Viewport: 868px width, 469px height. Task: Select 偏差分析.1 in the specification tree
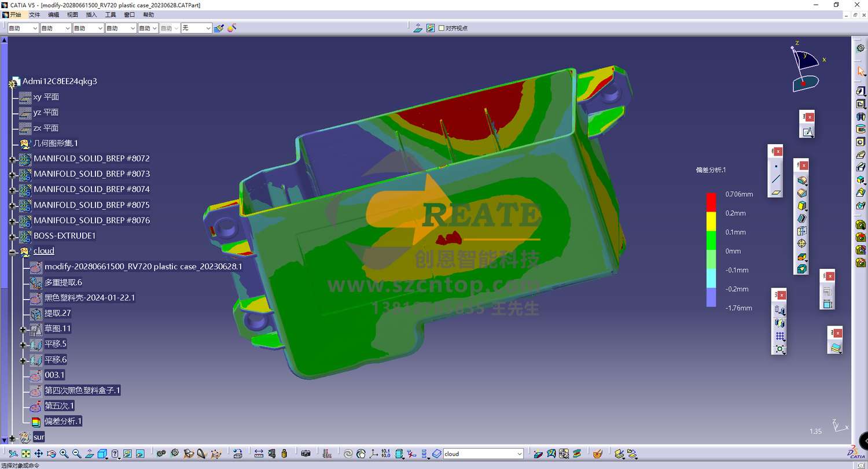click(x=63, y=421)
